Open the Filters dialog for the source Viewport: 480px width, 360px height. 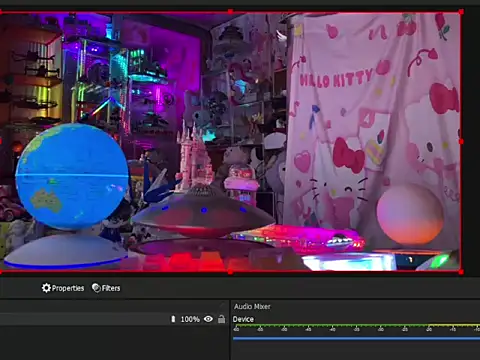[106, 288]
